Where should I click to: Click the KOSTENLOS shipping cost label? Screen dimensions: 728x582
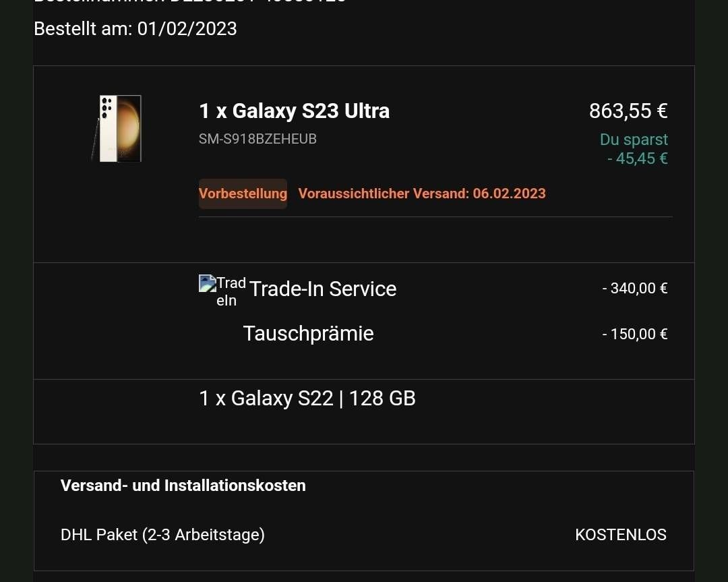point(621,535)
